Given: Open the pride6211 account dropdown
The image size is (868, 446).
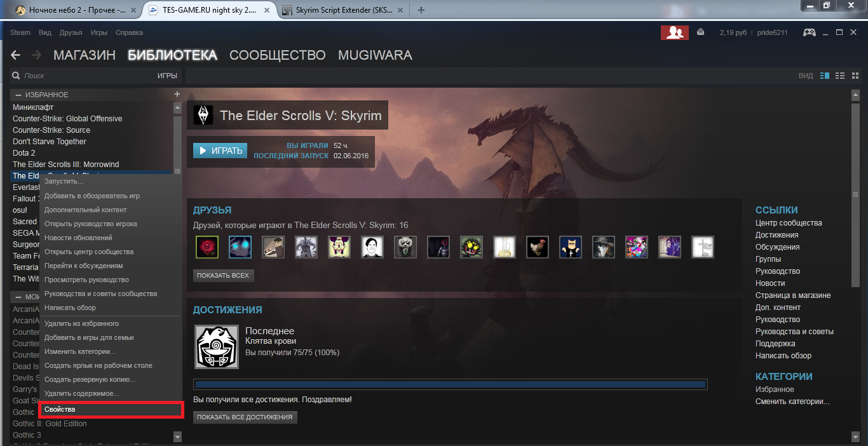Looking at the screenshot, I should [x=773, y=32].
